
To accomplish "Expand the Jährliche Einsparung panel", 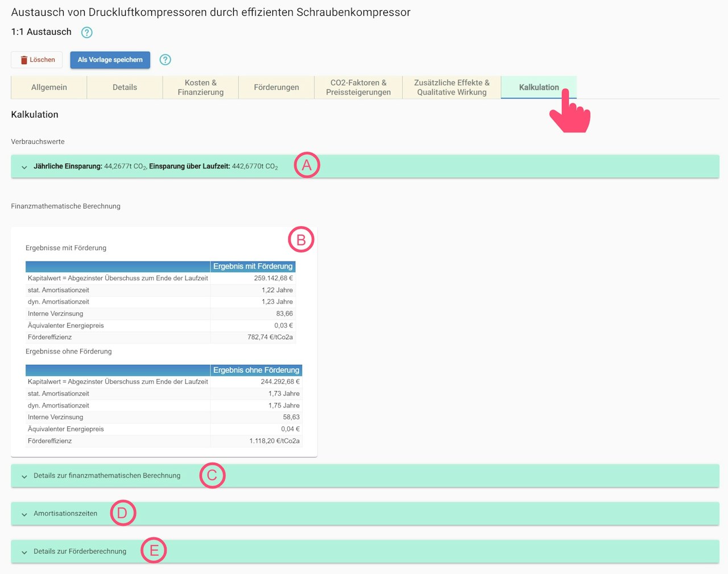I will click(x=365, y=167).
